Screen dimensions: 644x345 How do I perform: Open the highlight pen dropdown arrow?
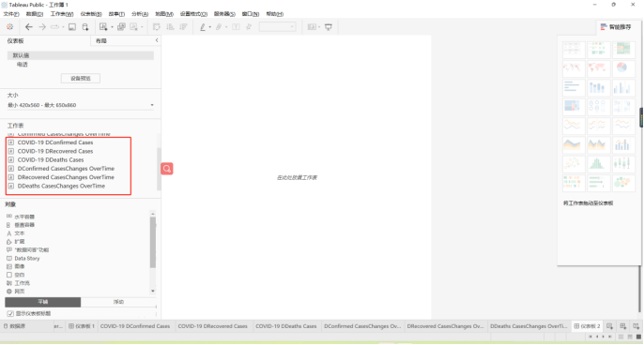click(210, 27)
